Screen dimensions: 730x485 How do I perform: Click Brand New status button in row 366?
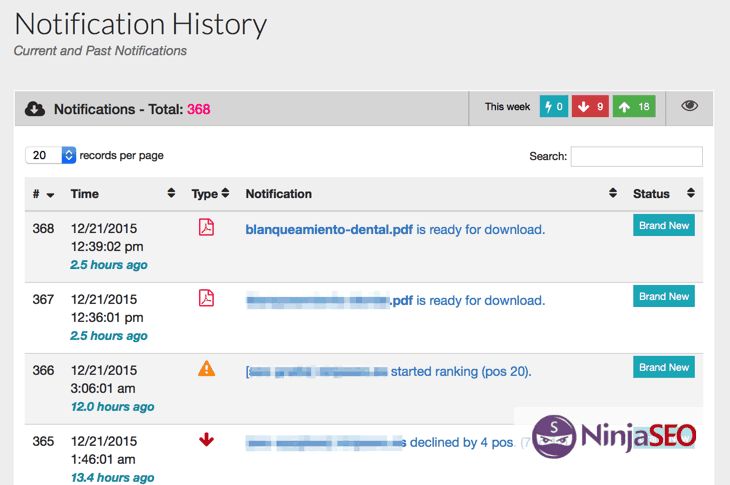click(664, 367)
